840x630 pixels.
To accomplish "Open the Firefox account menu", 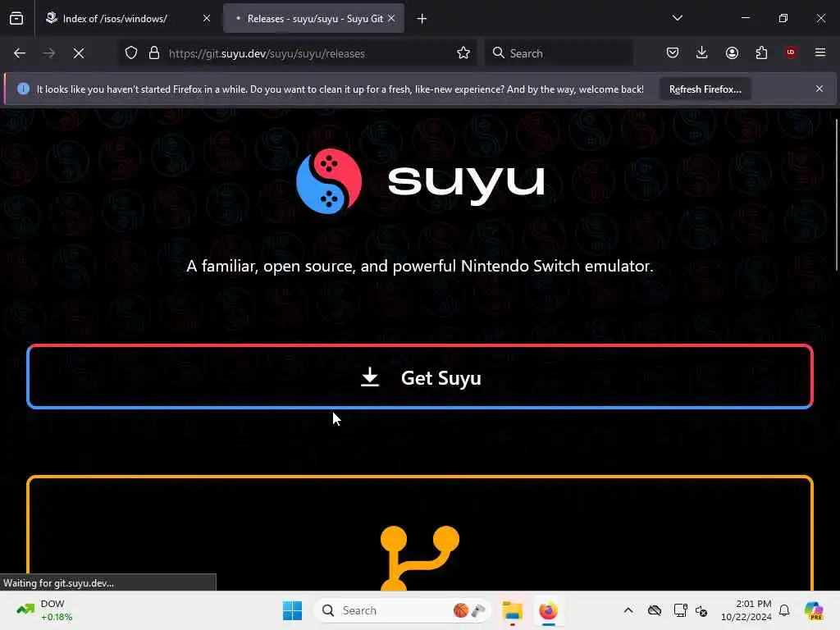I will click(732, 52).
